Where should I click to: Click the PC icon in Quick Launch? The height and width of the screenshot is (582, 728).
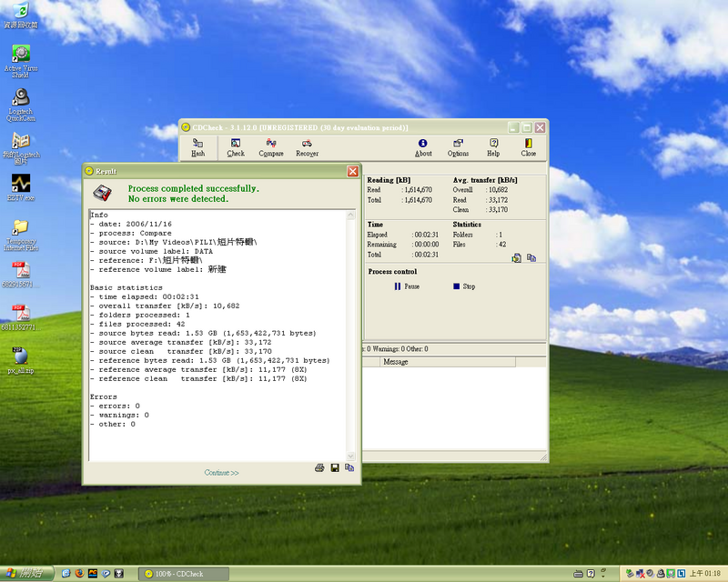[93, 574]
